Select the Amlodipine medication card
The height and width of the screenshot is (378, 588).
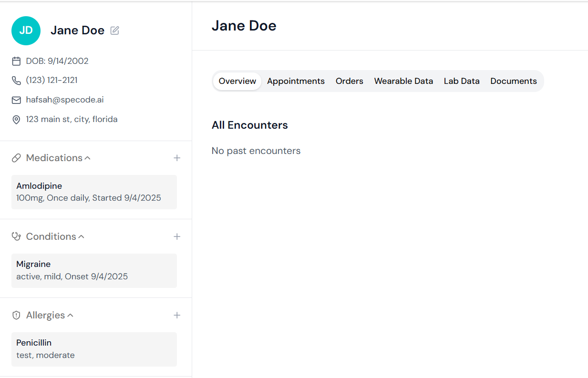pos(94,192)
